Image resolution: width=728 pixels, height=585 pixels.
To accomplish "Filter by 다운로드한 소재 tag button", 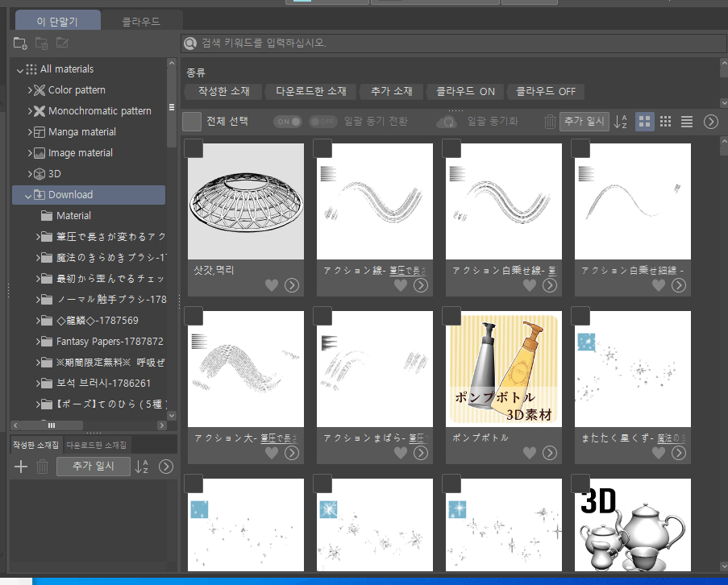I will click(310, 91).
